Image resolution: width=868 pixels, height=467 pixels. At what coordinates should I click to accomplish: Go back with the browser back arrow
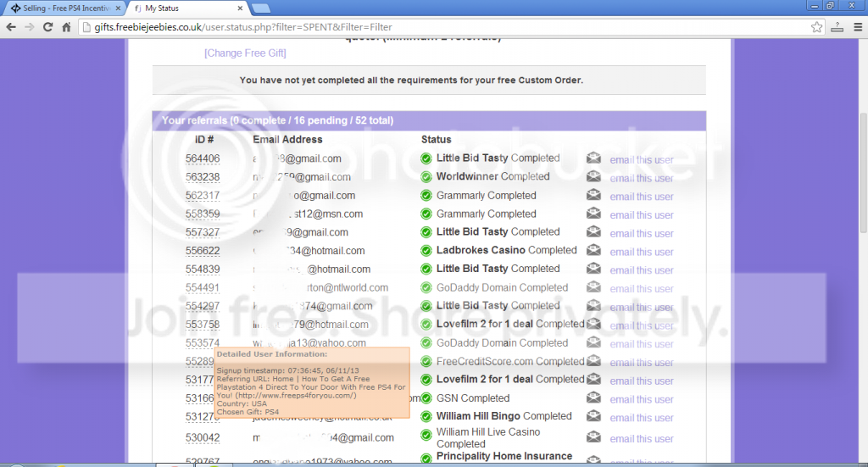pyautogui.click(x=11, y=26)
